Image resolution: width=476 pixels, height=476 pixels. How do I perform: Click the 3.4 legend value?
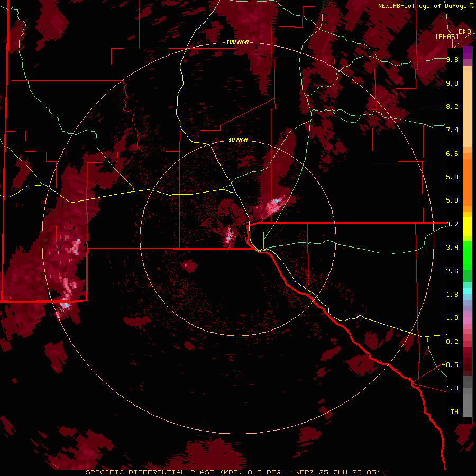tap(452, 248)
